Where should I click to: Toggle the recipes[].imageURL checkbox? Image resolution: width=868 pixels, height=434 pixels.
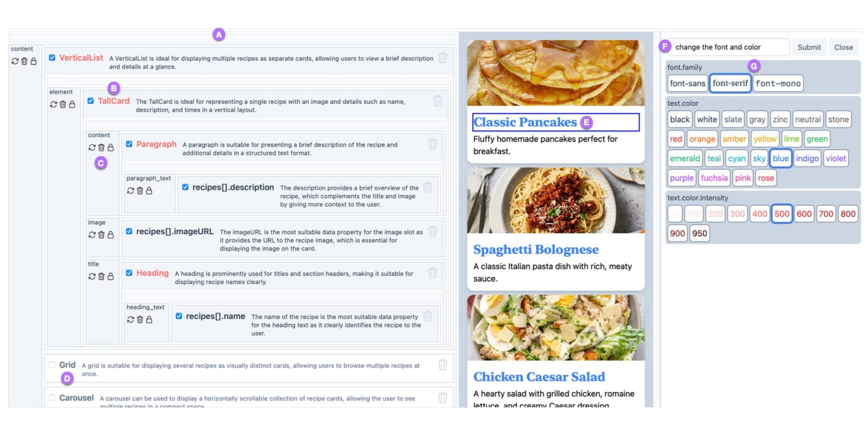129,231
